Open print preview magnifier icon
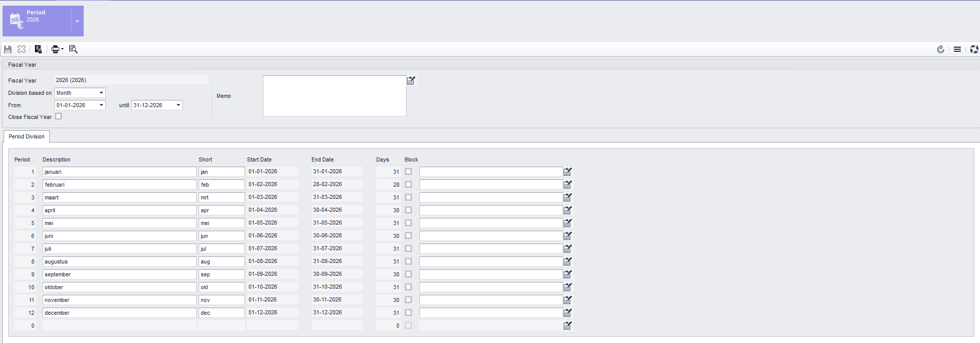This screenshot has width=980, height=343. pos(73,49)
